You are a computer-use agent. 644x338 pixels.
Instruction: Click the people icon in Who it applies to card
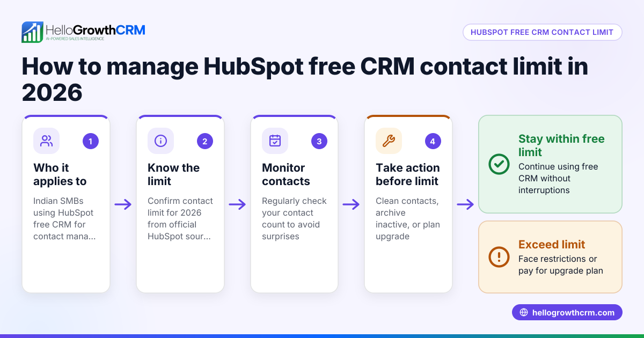point(47,141)
